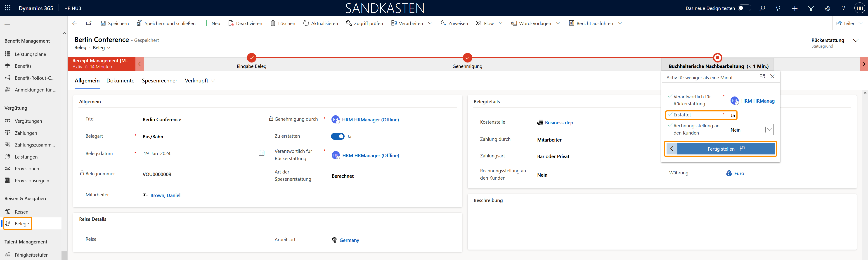Image resolution: width=868 pixels, height=260 pixels.
Task: Click Deaktivieren command
Action: tap(245, 23)
